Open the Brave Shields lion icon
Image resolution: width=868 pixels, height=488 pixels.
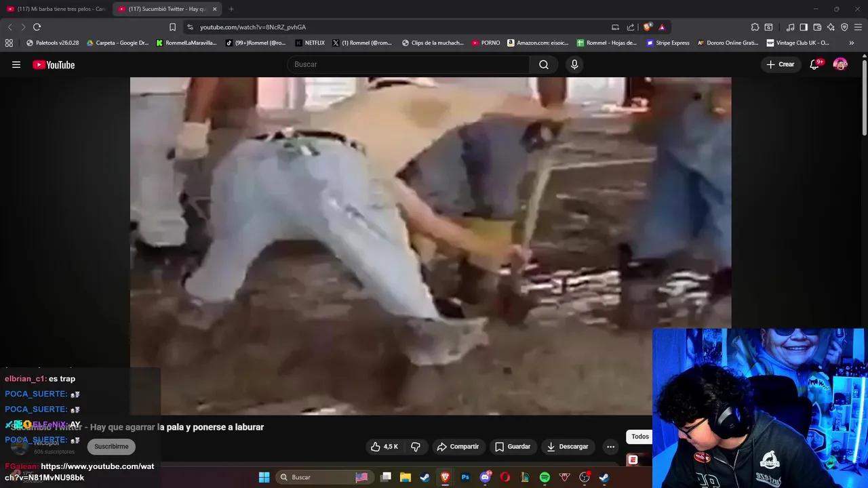(x=648, y=27)
